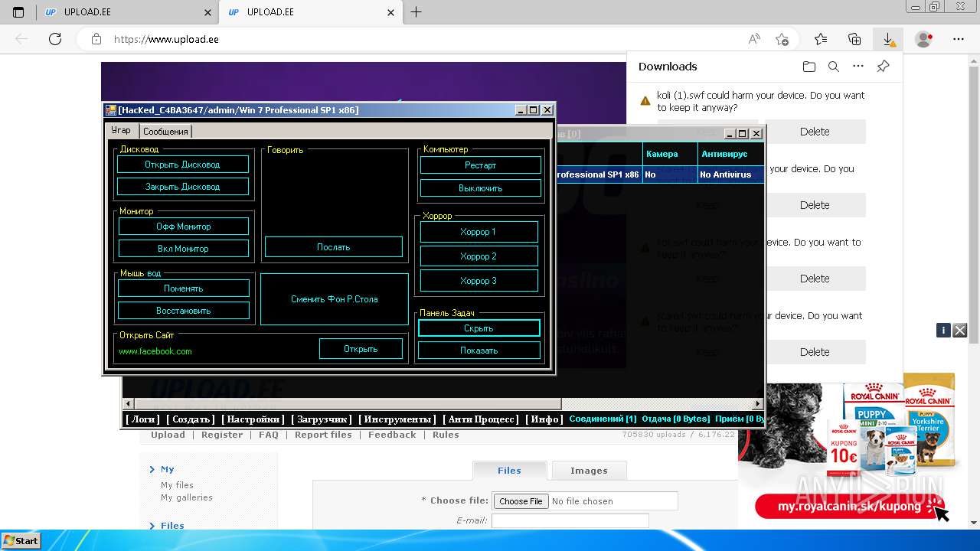
Task: Click Сменить Фон Р.Стола button
Action: pyautogui.click(x=335, y=299)
